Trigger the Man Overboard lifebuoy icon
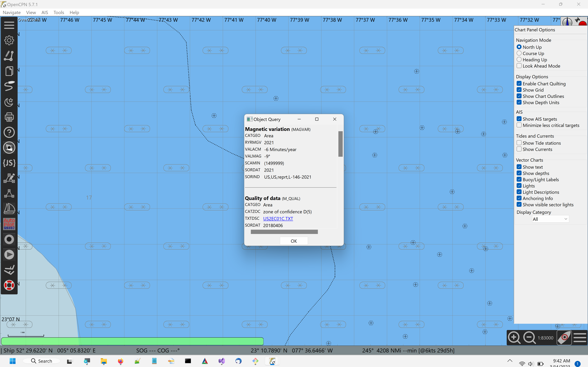This screenshot has width=588, height=367. (x=9, y=285)
